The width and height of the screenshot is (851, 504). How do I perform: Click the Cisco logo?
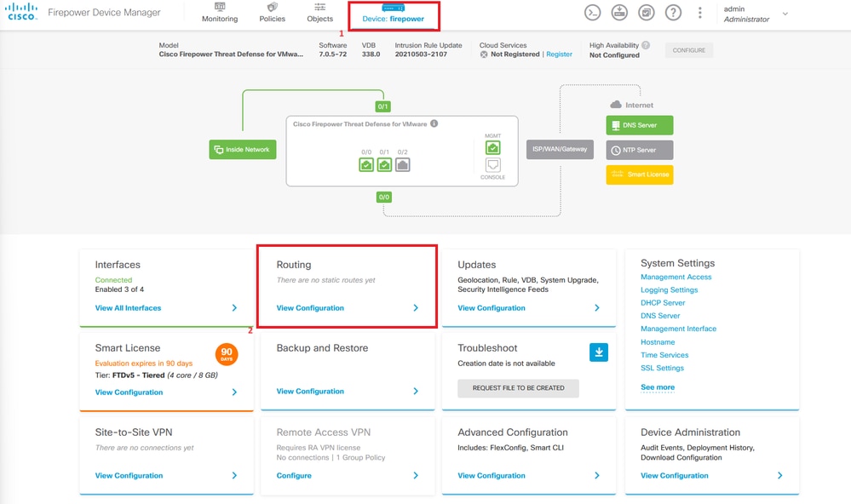21,12
